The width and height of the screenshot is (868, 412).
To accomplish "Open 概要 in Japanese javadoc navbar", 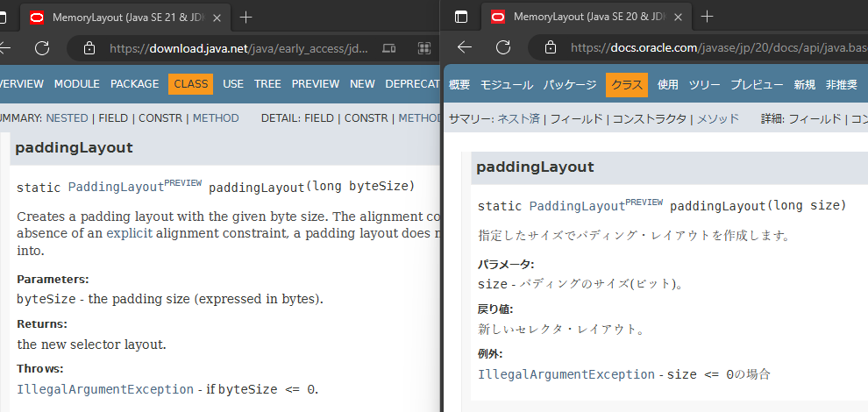I will 459,85.
